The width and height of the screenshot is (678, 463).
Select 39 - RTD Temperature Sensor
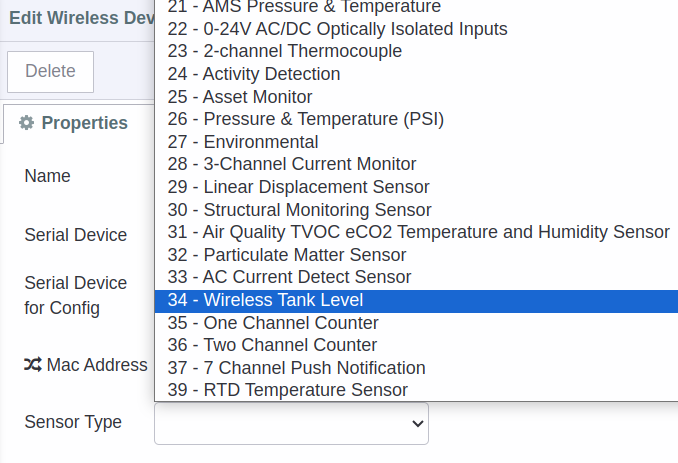[416, 390]
